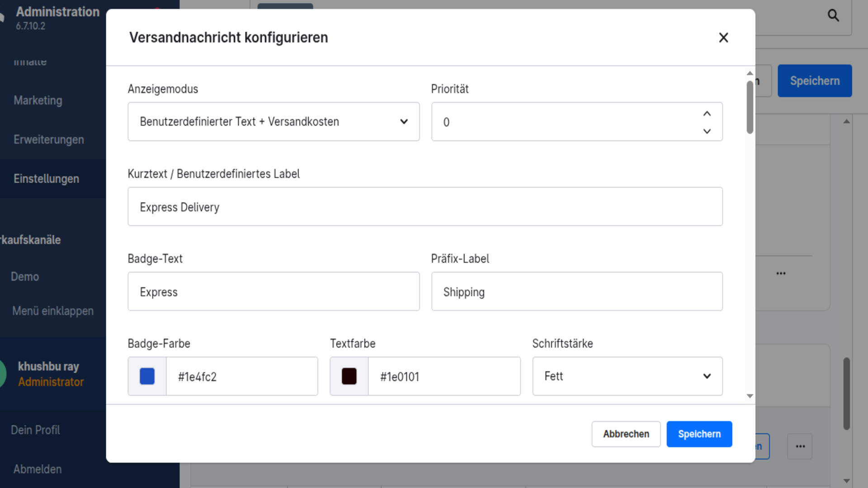Open the dark Textfarbe color swatch
The image size is (868, 488).
point(349,376)
